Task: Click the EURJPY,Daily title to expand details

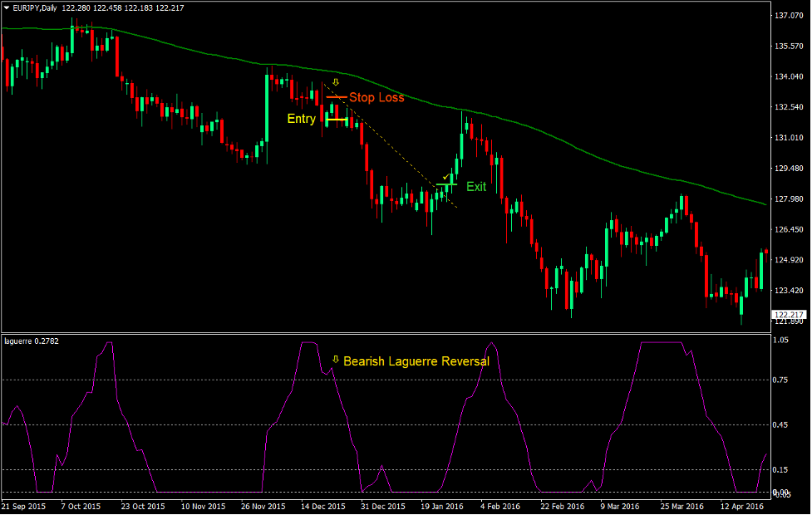Action: click(33, 7)
